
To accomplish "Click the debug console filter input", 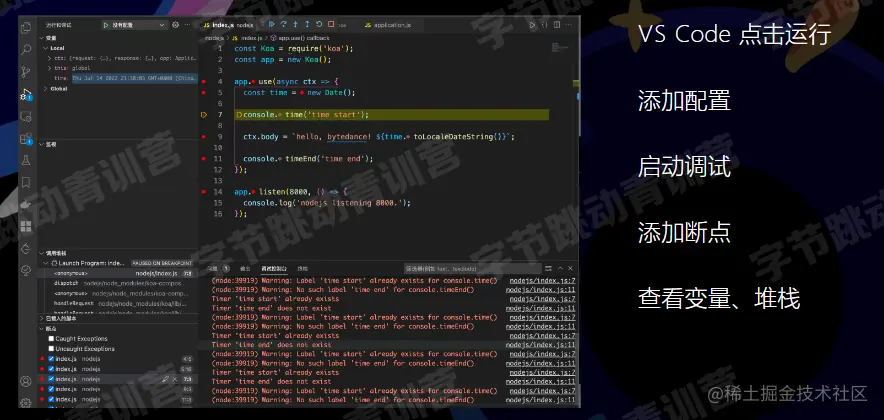I will coord(472,269).
